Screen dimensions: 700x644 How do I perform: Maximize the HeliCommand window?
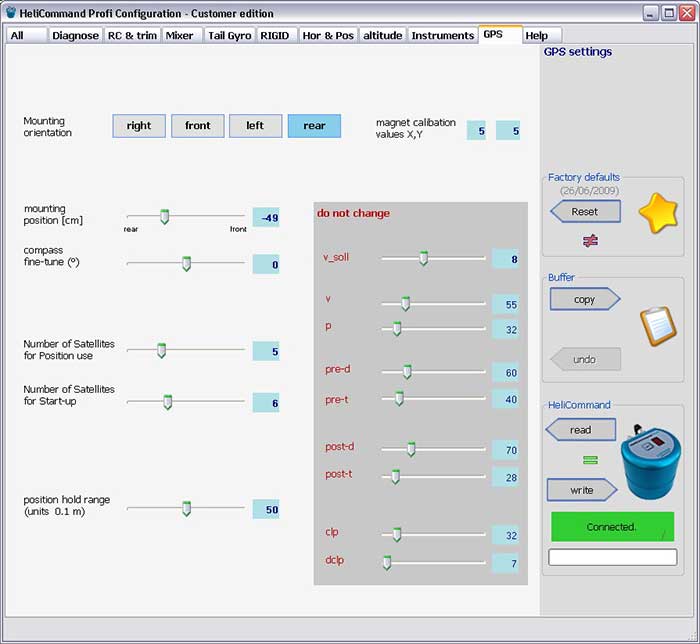[669, 13]
